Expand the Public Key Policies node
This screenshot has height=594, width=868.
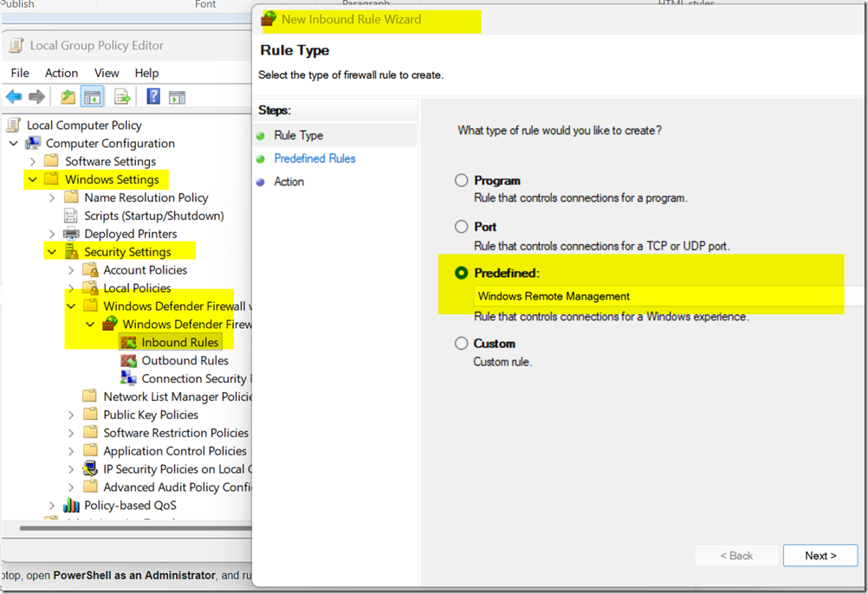71,415
